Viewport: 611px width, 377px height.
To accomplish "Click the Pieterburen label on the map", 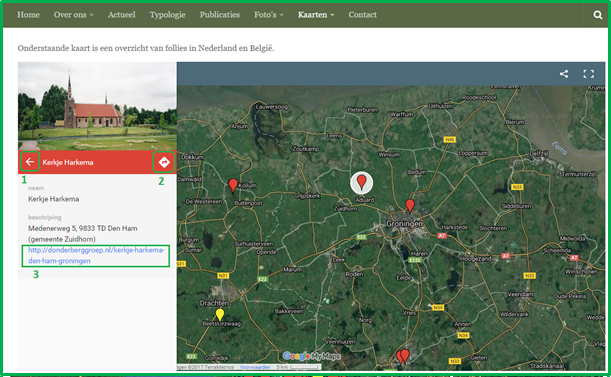I will pos(362,110).
